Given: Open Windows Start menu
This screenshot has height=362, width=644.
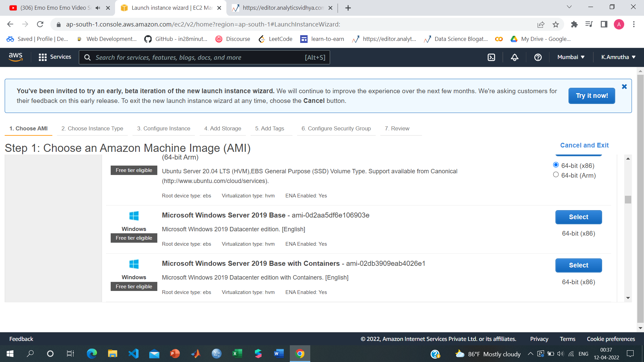Looking at the screenshot, I should 10,354.
